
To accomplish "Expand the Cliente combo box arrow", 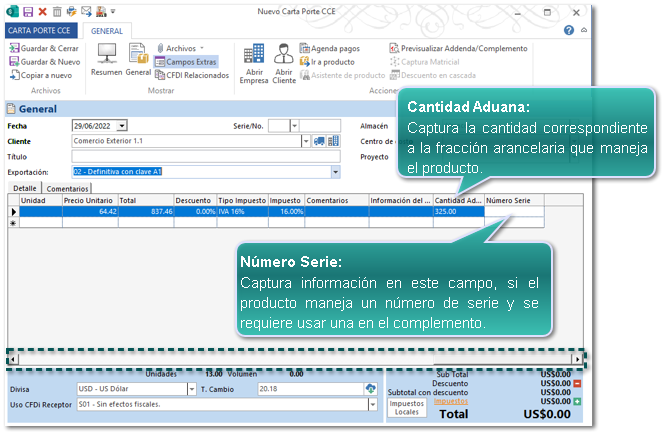I will tap(306, 141).
